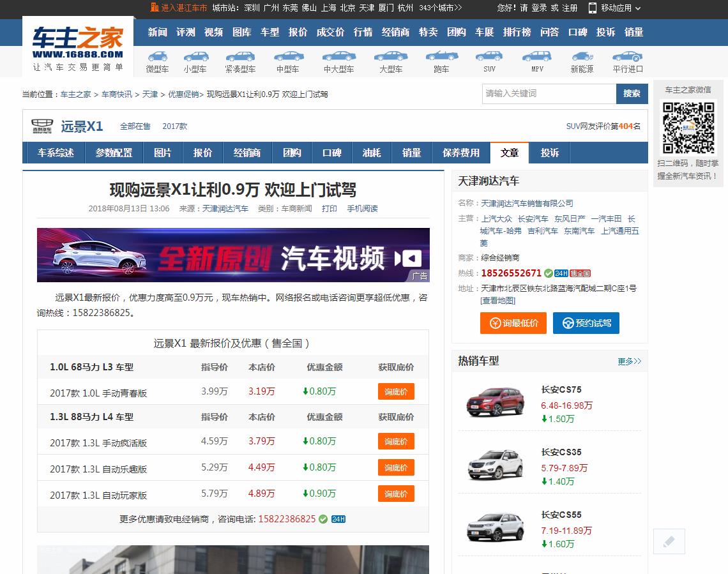
Task: Click the 车主之家 site logo
Action: pyautogui.click(x=78, y=47)
